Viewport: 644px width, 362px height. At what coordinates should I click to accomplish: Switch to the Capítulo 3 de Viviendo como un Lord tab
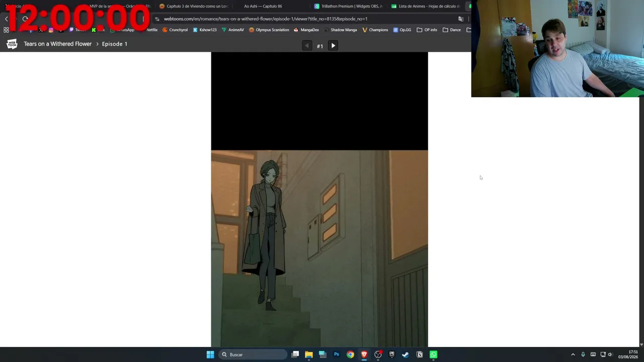click(194, 6)
